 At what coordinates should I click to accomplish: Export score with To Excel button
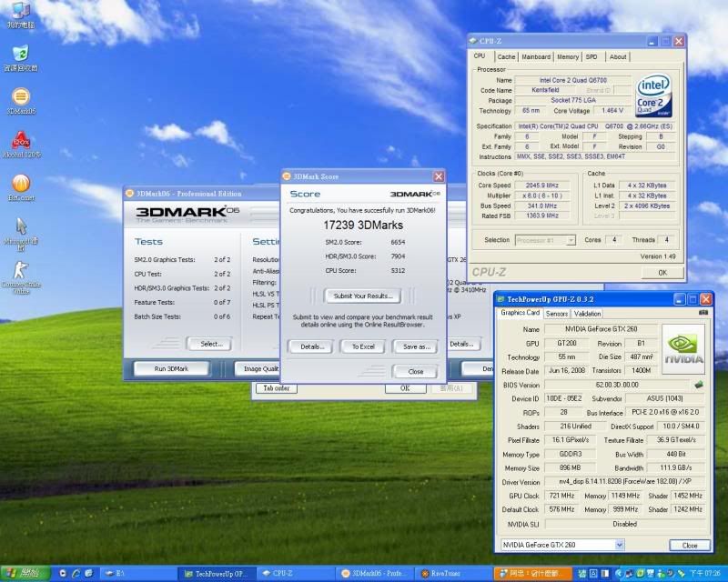(x=363, y=346)
